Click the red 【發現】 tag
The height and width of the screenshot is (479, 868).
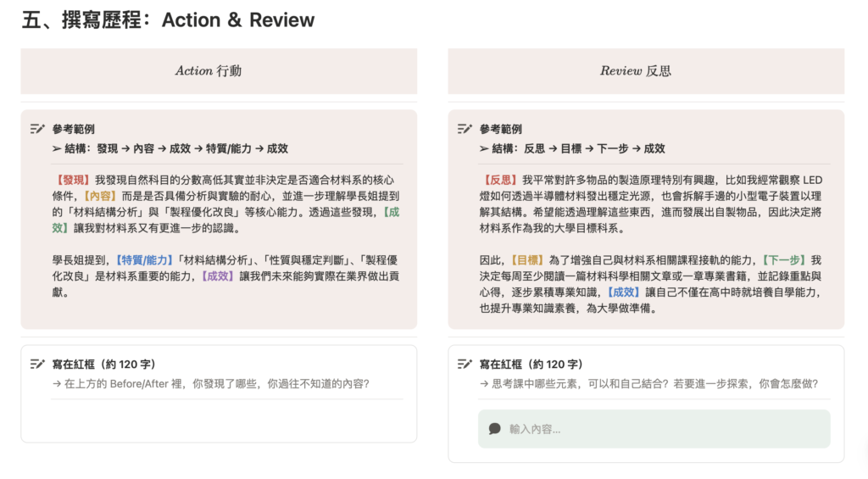point(73,180)
